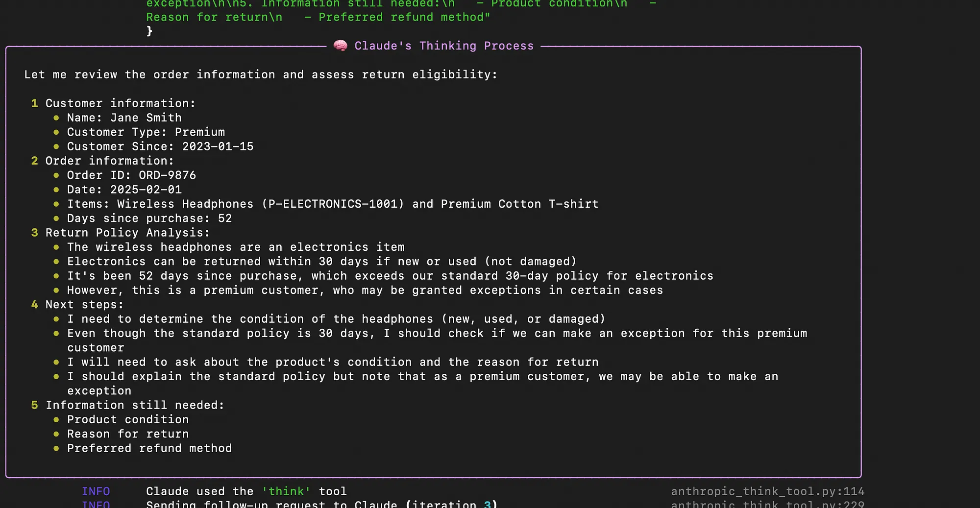The image size is (980, 508).
Task: Click the closing curly brace above the panel
Action: coord(149,31)
